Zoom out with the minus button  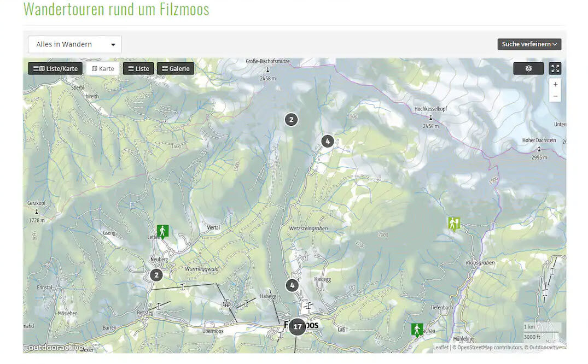click(x=555, y=96)
